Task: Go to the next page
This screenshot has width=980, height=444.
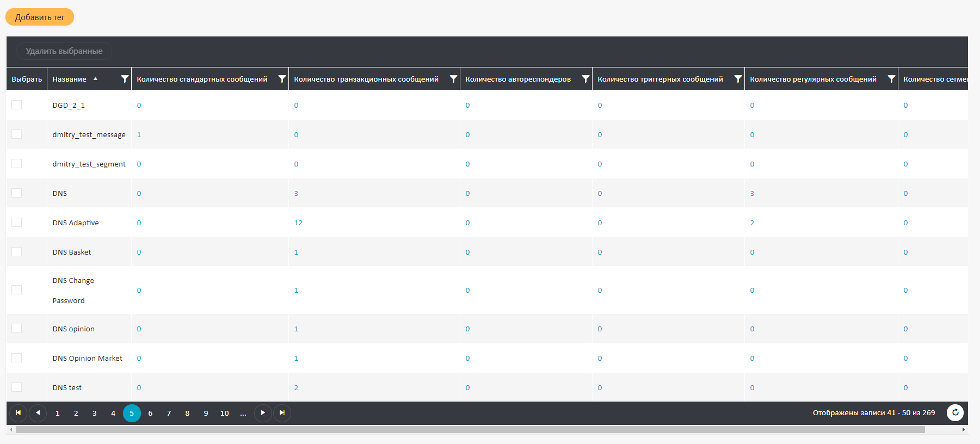Action: [x=263, y=413]
